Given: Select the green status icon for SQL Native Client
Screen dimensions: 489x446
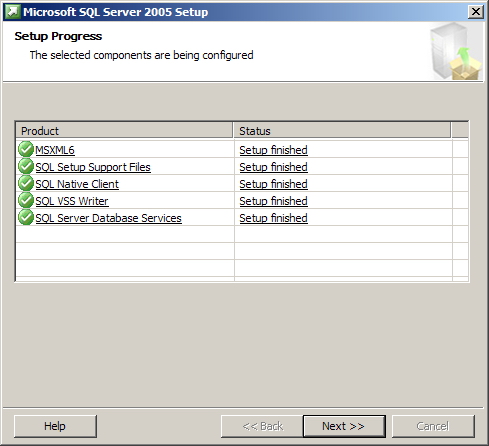Looking at the screenshot, I should [x=26, y=183].
